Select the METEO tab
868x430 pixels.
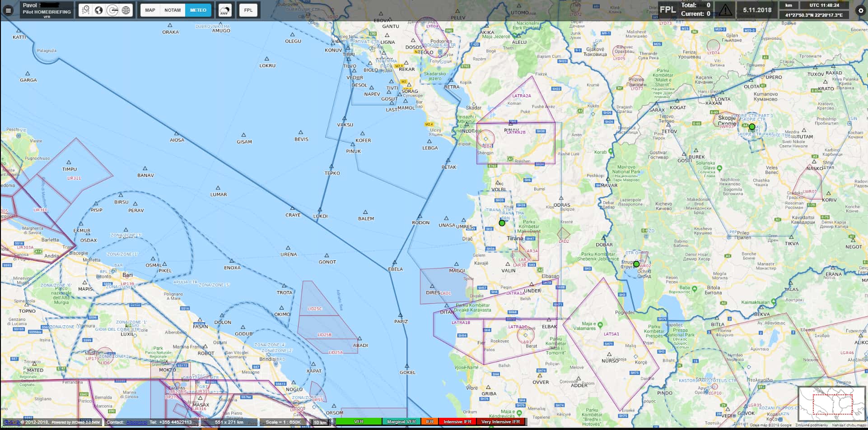coord(198,10)
